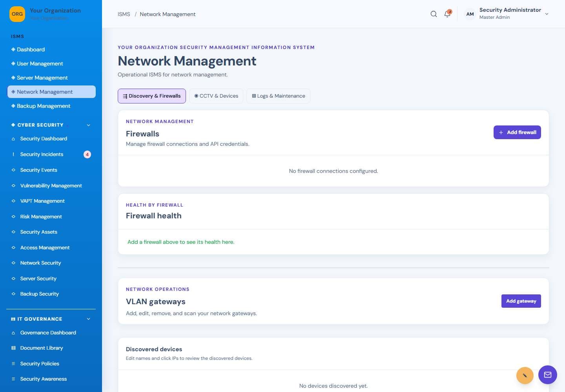Screen dimensions: 565x392
Task: Click the orange pencil floating button
Action: (525, 376)
